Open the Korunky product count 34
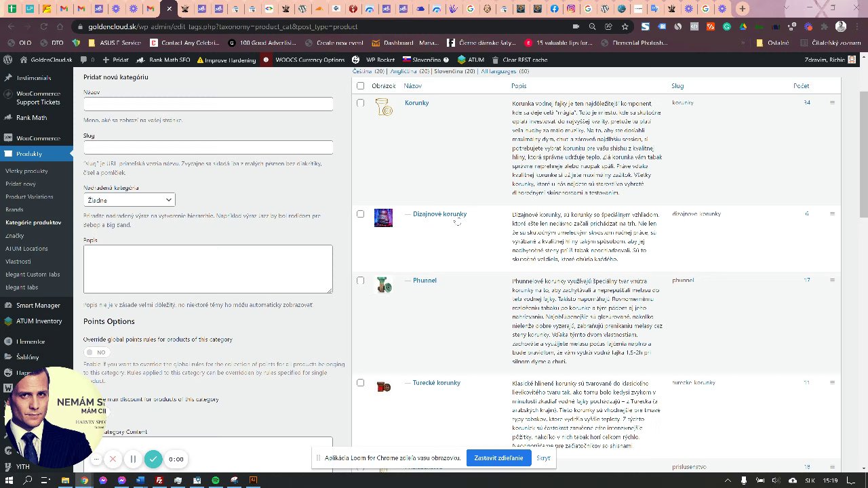This screenshot has width=868, height=488. [807, 103]
